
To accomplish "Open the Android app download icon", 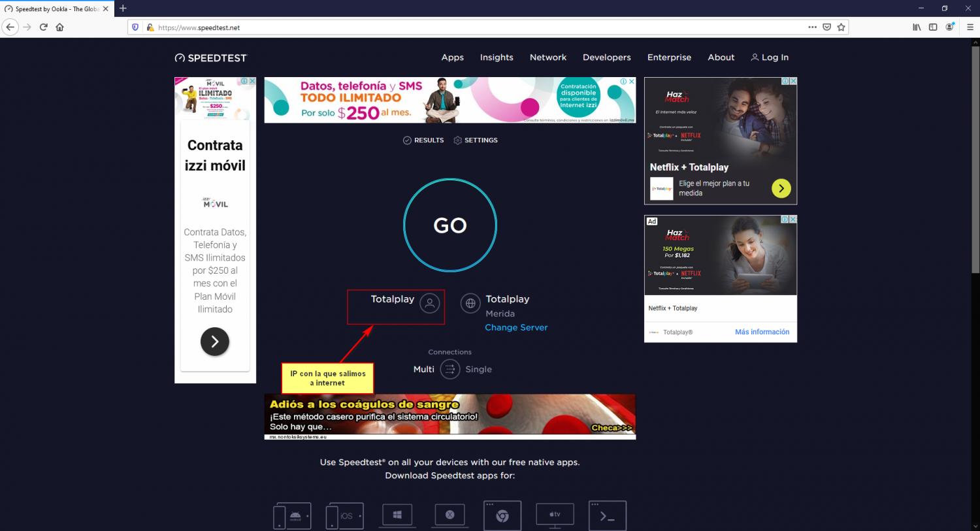I will point(292,516).
